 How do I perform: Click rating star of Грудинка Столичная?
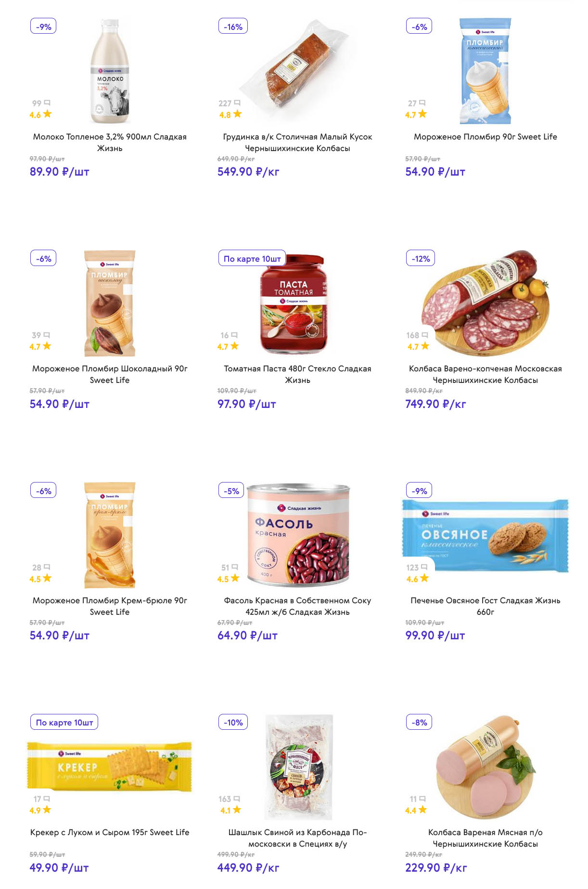point(237,114)
